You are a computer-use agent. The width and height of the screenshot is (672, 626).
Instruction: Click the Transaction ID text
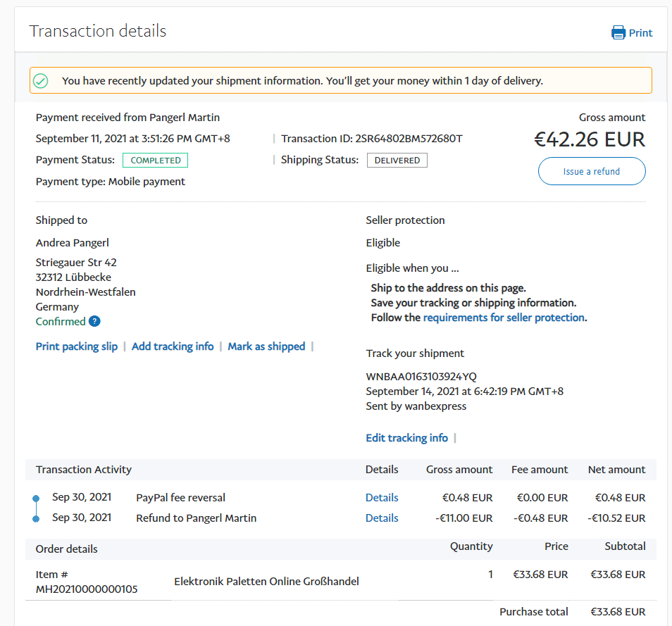[x=372, y=139]
